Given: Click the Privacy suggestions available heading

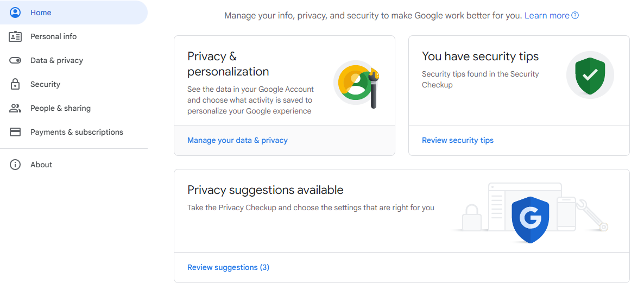Looking at the screenshot, I should click(x=266, y=190).
